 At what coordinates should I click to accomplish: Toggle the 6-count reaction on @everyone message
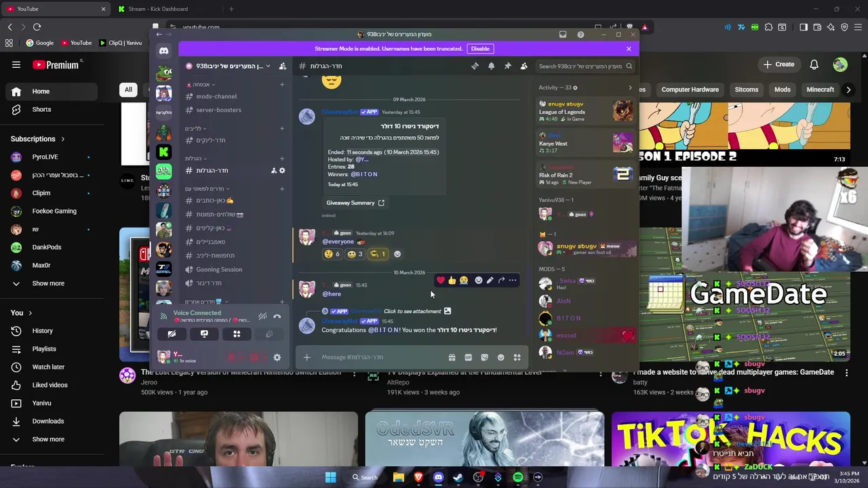tap(332, 254)
